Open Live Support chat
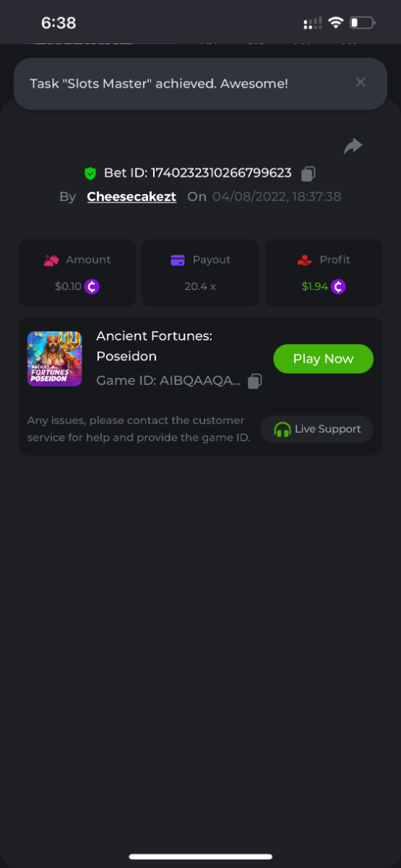 317,429
